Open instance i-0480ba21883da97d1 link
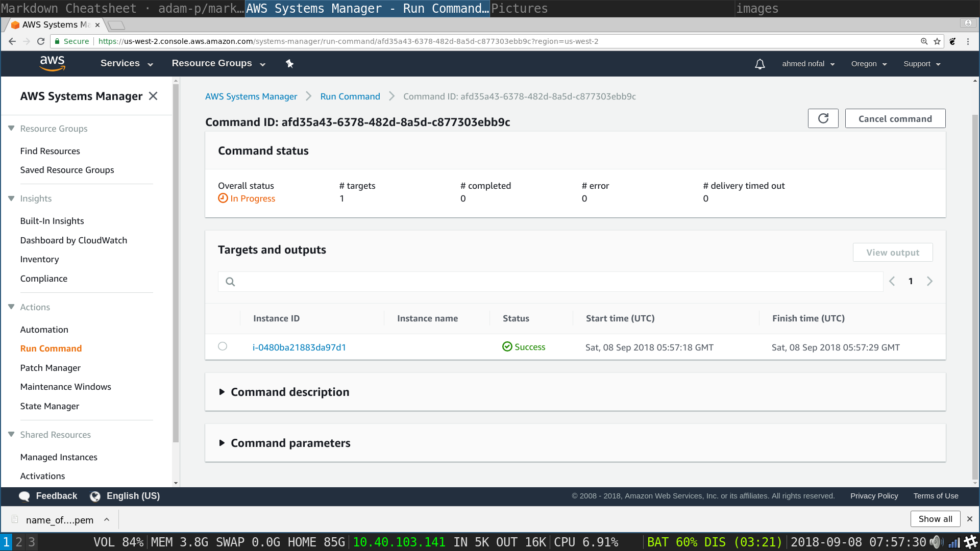Screen dimensions: 980x551 [x=299, y=347]
